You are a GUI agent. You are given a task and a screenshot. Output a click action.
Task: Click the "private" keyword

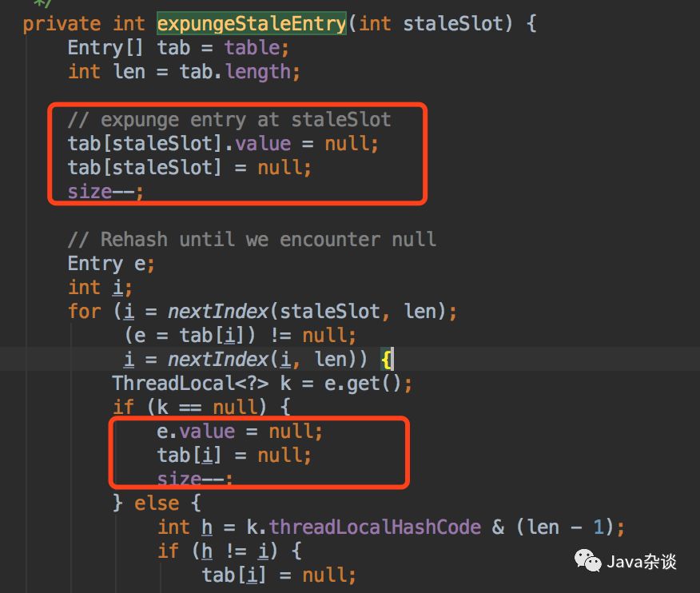click(62, 24)
